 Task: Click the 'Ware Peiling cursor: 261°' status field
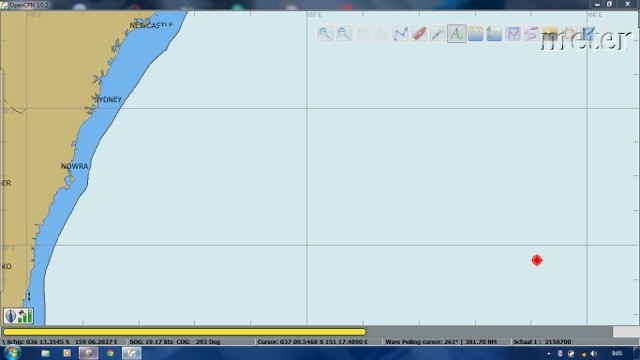click(x=447, y=342)
